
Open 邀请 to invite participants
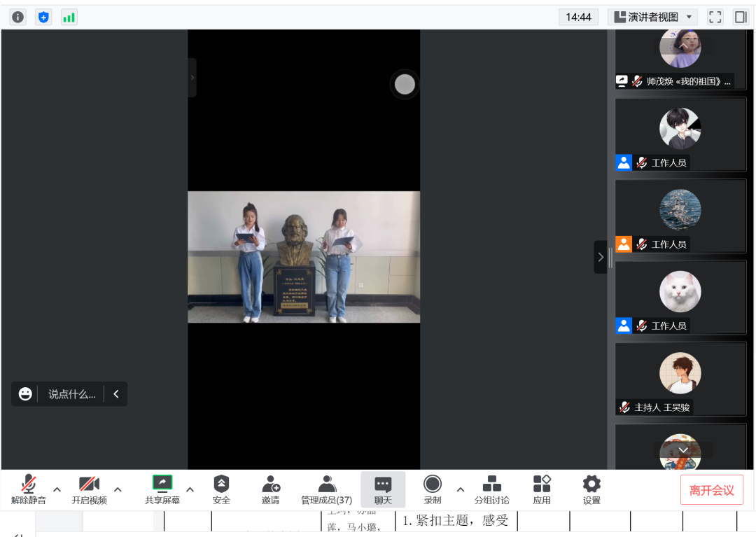click(270, 489)
